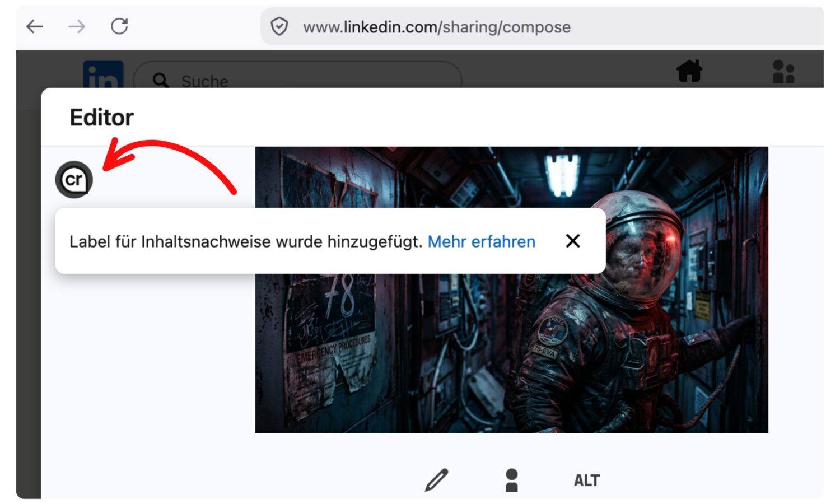840x504 pixels.
Task: Click the notification text about Inhaltsnachweise label
Action: [246, 241]
